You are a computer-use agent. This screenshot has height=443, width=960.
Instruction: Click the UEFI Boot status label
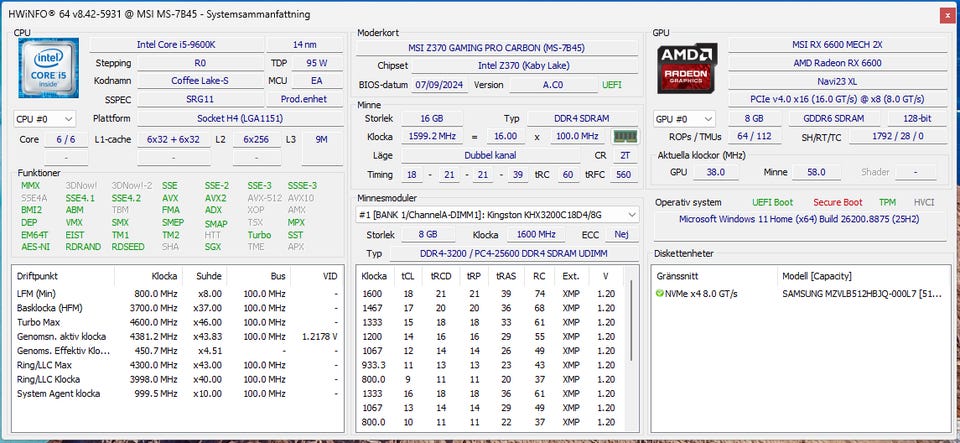(x=773, y=203)
